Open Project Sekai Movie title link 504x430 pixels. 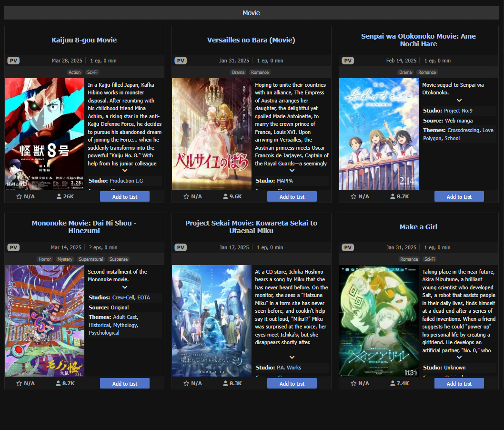tap(251, 227)
